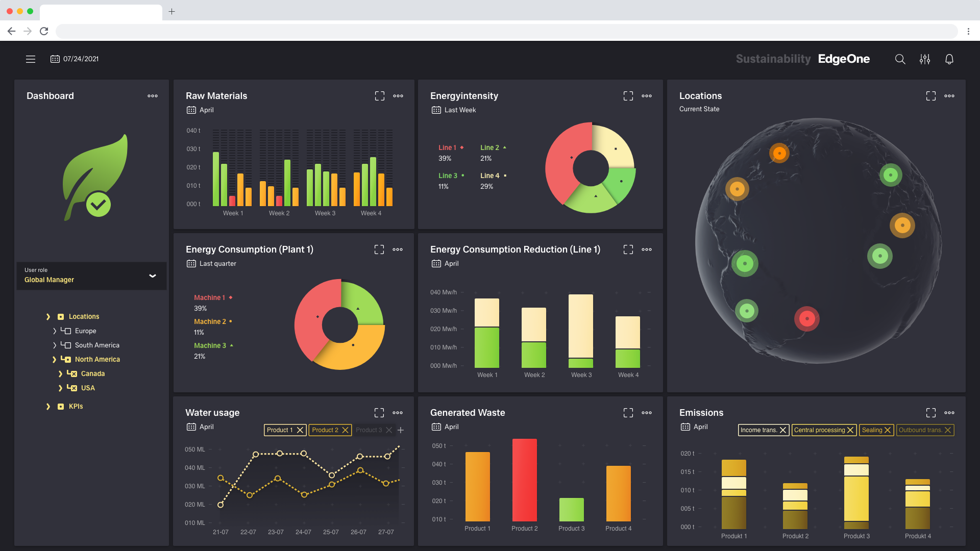Enable the dimmed Product 3 tag
The height and width of the screenshot is (551, 980).
pos(369,430)
